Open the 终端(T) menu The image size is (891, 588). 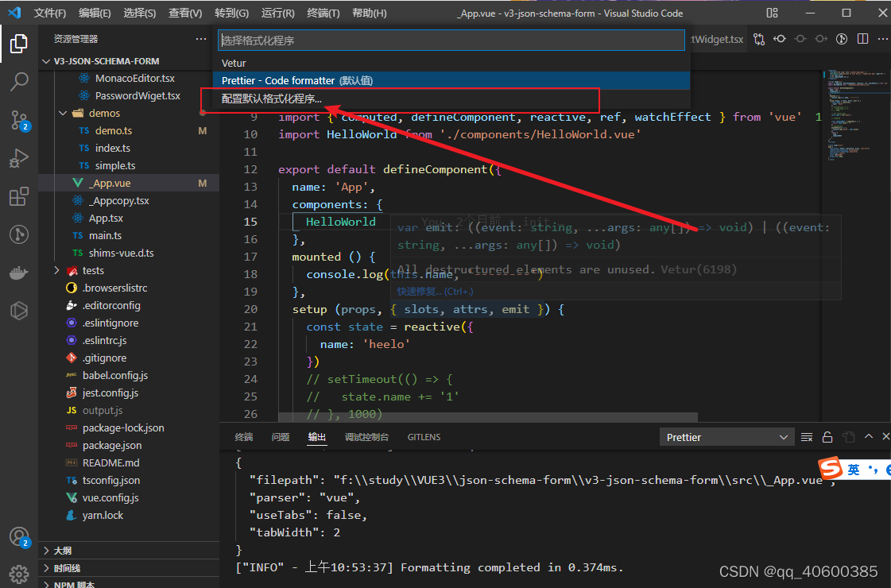pyautogui.click(x=323, y=13)
